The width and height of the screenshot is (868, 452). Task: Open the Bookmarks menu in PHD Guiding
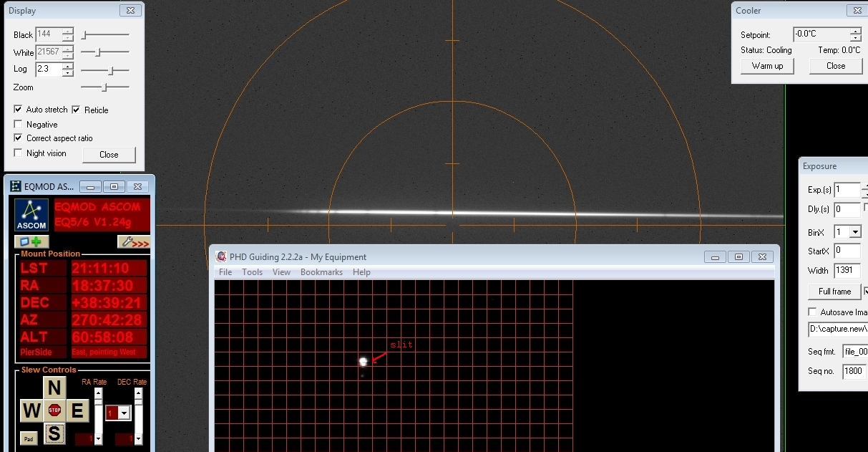(x=321, y=272)
